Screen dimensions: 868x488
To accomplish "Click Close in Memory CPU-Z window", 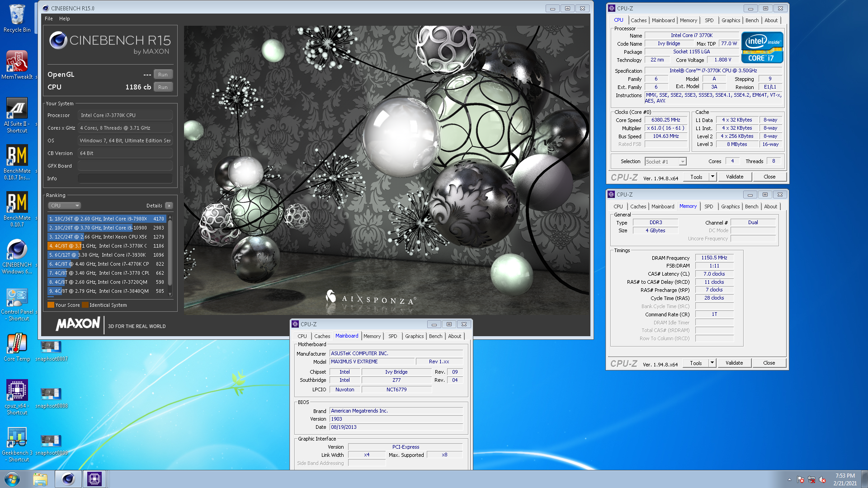I will [x=769, y=363].
